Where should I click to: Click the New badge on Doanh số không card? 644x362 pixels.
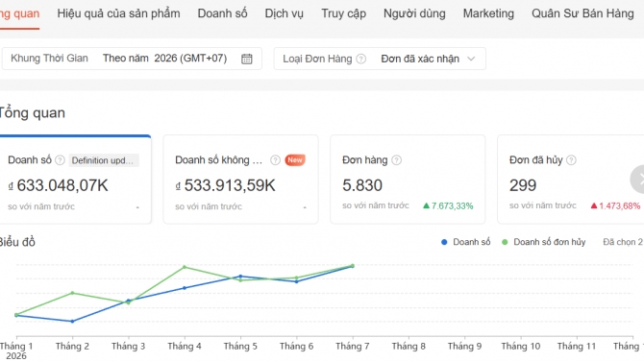[x=295, y=160]
